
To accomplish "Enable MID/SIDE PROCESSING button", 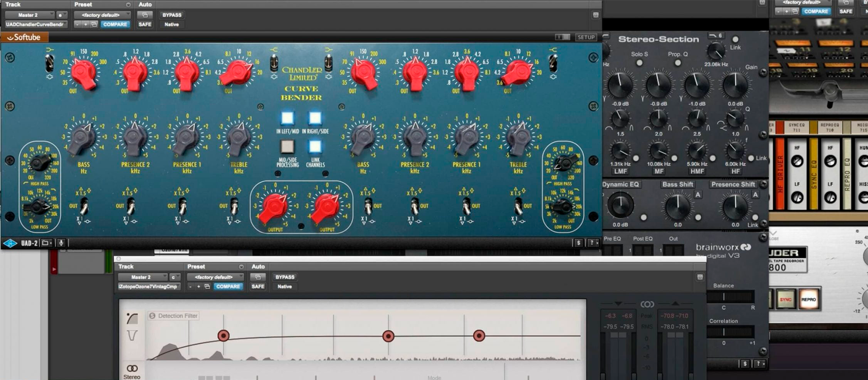I will click(288, 147).
